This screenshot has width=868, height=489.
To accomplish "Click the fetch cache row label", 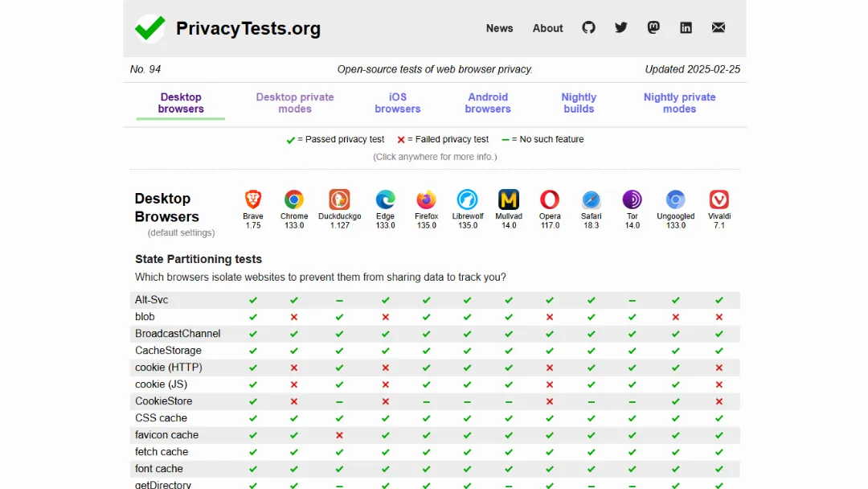I will pos(161,452).
